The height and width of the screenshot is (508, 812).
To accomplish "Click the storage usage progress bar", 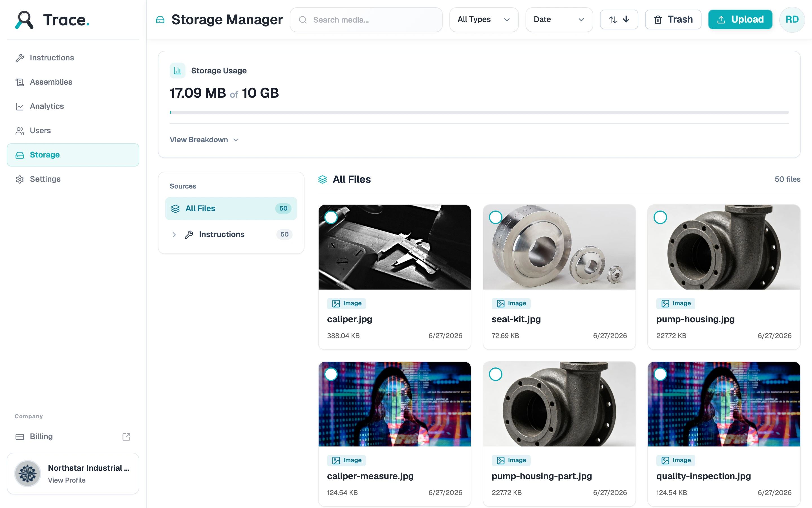I will click(479, 112).
